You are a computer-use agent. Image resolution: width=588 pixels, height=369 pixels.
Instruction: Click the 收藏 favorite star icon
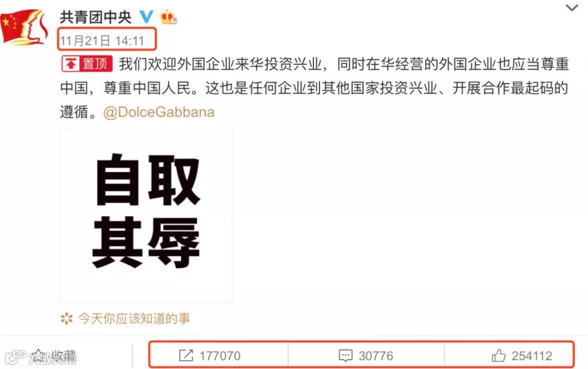[x=38, y=355]
